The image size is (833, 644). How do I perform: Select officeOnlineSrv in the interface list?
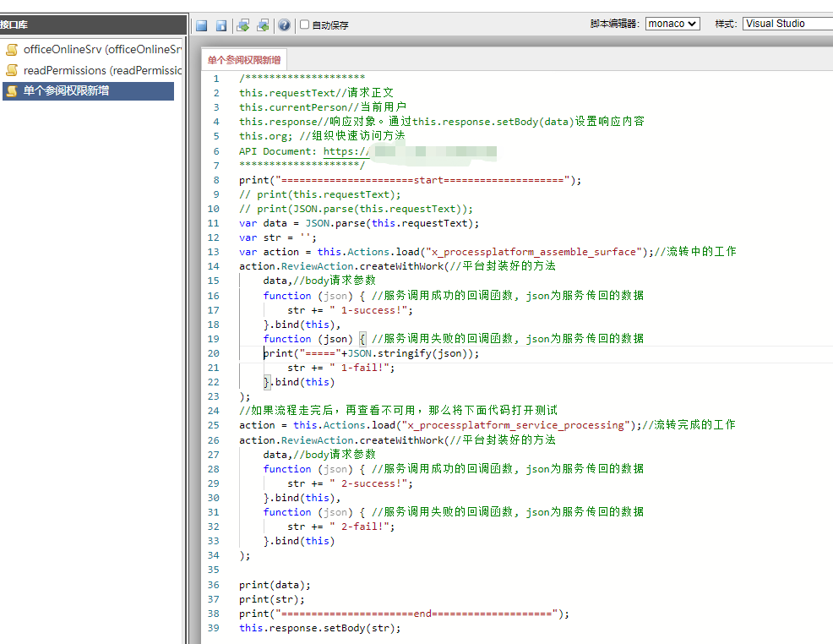(x=101, y=50)
